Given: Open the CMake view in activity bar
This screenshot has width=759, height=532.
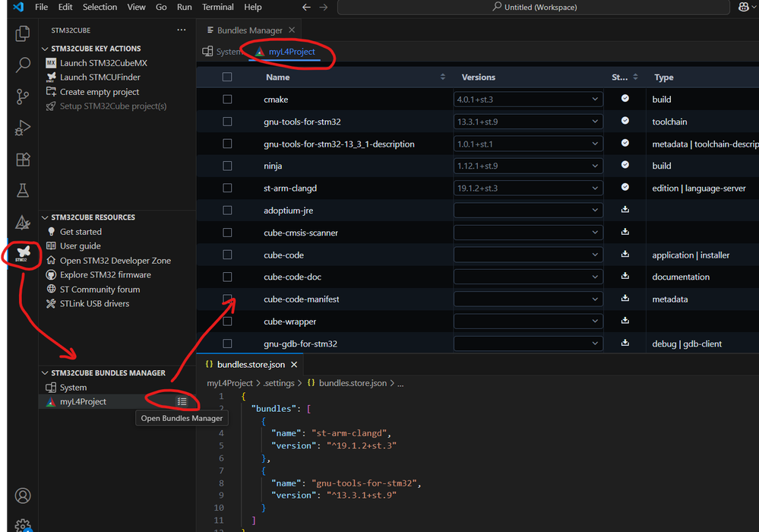Looking at the screenshot, I should click(x=23, y=222).
